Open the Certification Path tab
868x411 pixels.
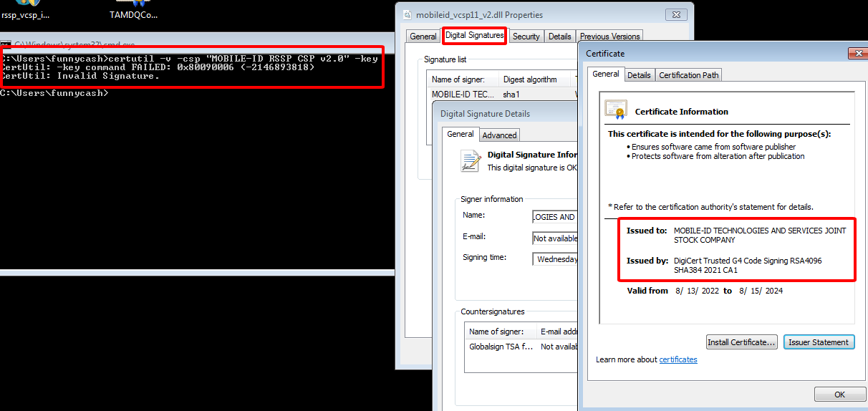(688, 75)
